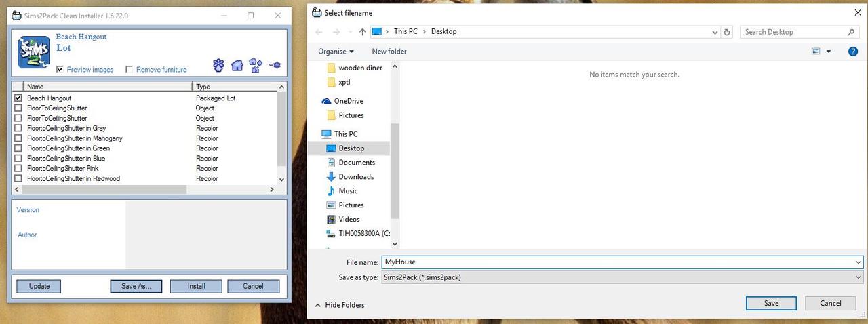Click the Install button

coord(197,286)
